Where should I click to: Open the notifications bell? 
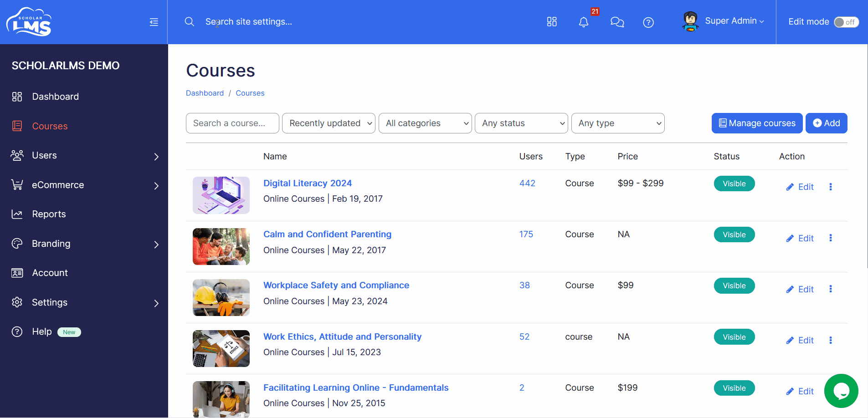click(584, 22)
